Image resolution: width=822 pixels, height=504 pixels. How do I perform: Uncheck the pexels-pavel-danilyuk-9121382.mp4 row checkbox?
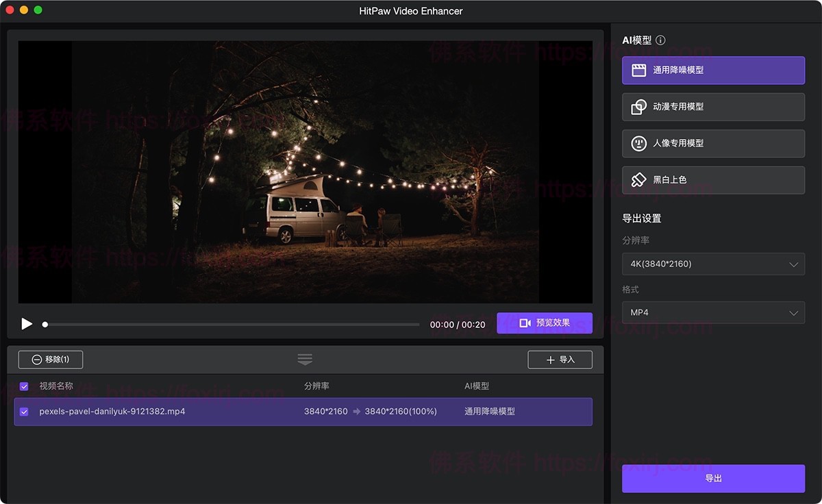pos(24,412)
